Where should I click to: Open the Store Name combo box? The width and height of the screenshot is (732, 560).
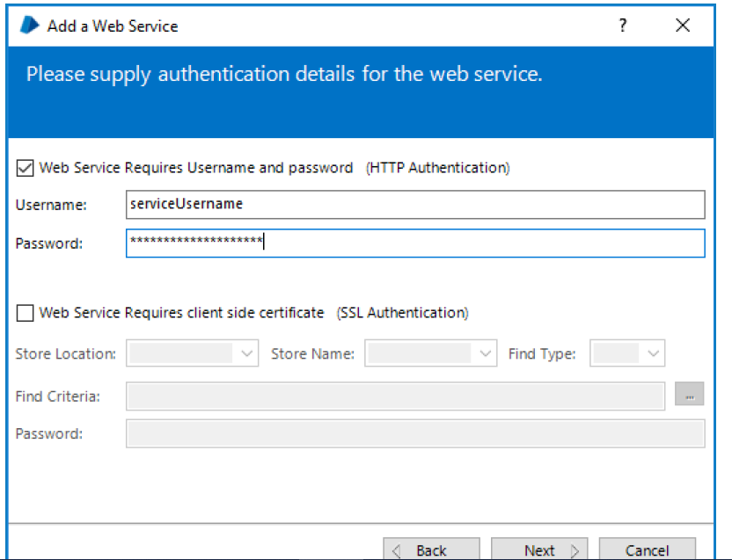coord(431,353)
